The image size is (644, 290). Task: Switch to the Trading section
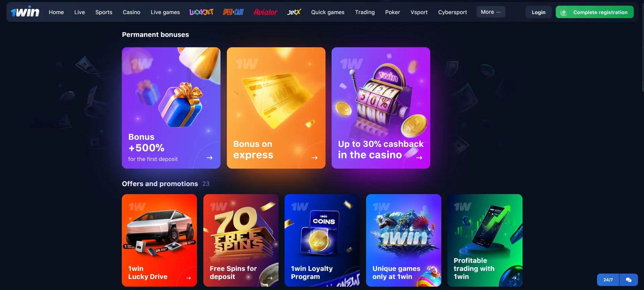point(365,12)
